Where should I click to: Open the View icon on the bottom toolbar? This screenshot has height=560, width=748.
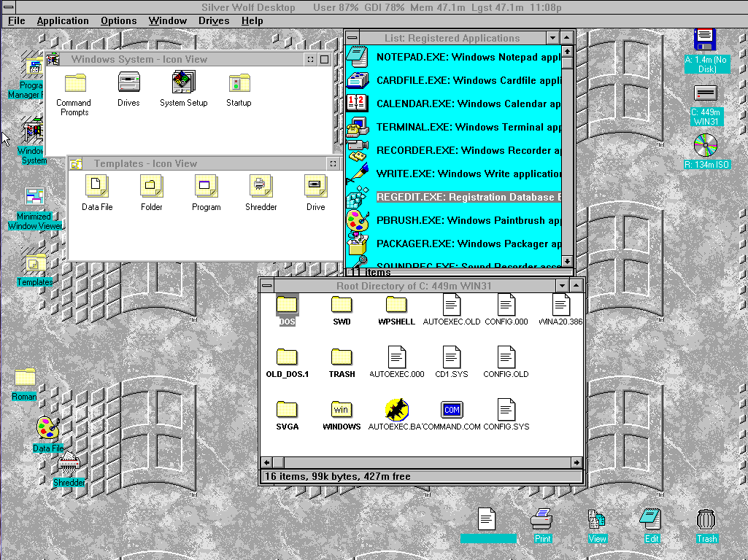596,519
